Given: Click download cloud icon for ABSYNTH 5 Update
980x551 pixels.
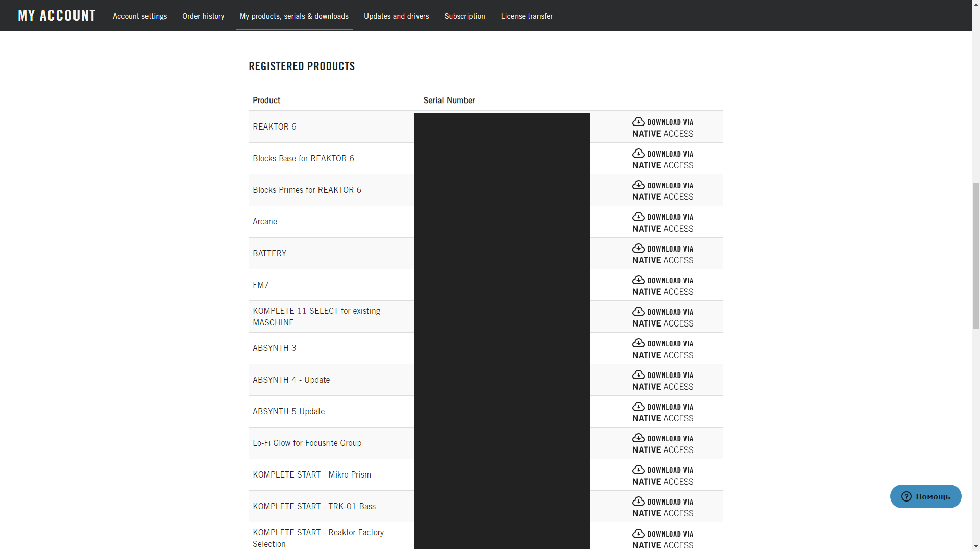Looking at the screenshot, I should click(x=639, y=406).
